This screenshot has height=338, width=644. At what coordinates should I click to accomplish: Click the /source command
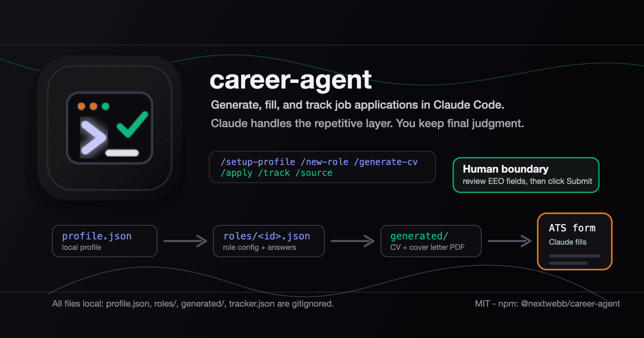pos(314,173)
